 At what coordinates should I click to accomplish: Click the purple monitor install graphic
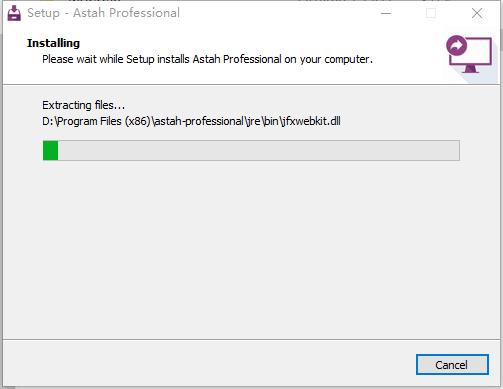pos(469,54)
